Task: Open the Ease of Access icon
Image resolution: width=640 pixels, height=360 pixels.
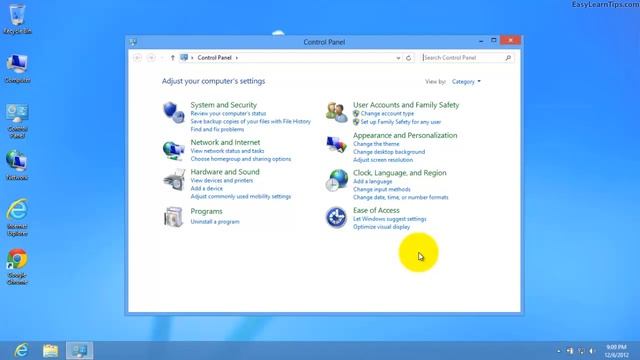Action: [336, 217]
